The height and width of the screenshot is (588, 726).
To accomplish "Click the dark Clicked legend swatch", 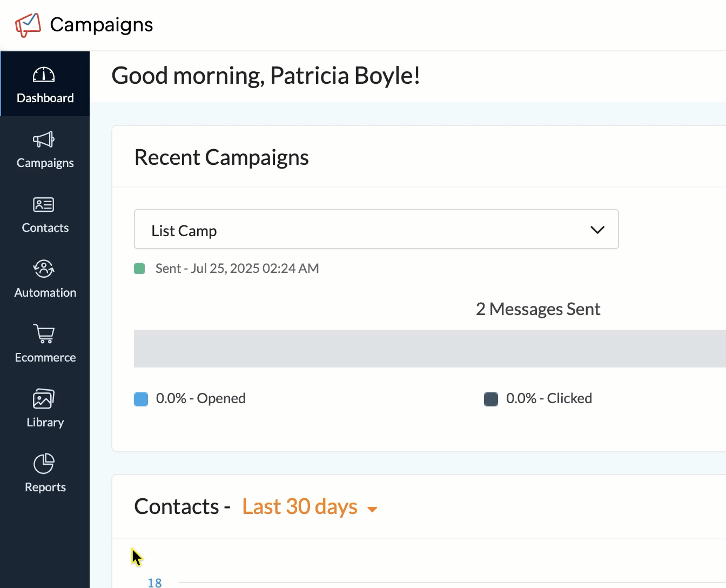I will [x=491, y=399].
